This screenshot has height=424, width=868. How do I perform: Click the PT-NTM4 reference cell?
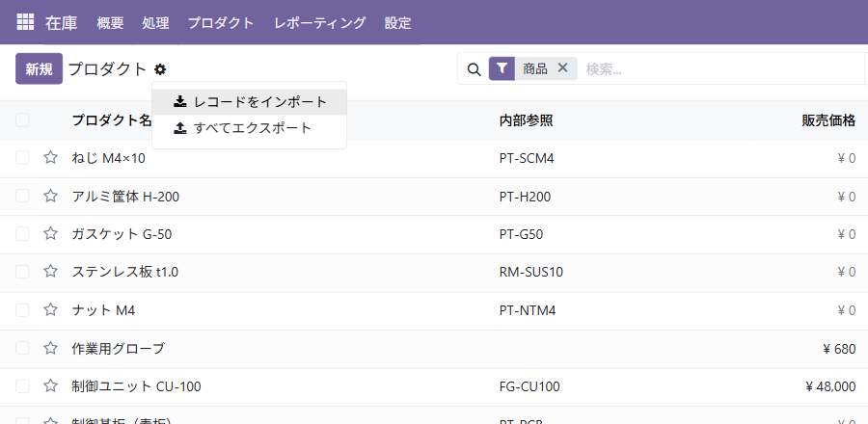tap(527, 310)
